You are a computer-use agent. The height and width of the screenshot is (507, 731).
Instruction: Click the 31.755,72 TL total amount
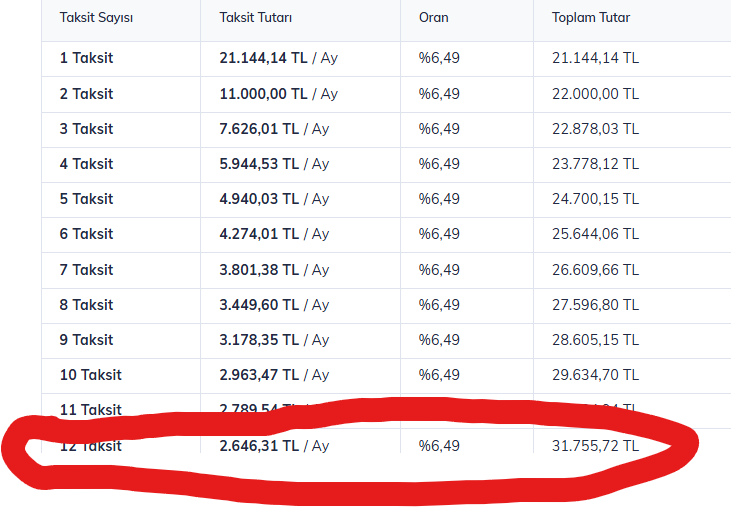(595, 446)
